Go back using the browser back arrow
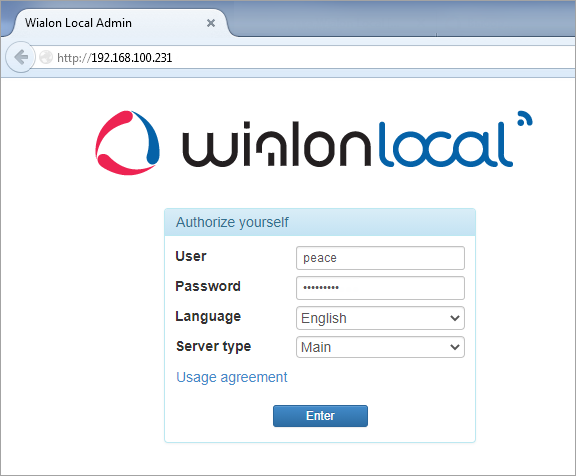576x476 pixels. pos(21,57)
